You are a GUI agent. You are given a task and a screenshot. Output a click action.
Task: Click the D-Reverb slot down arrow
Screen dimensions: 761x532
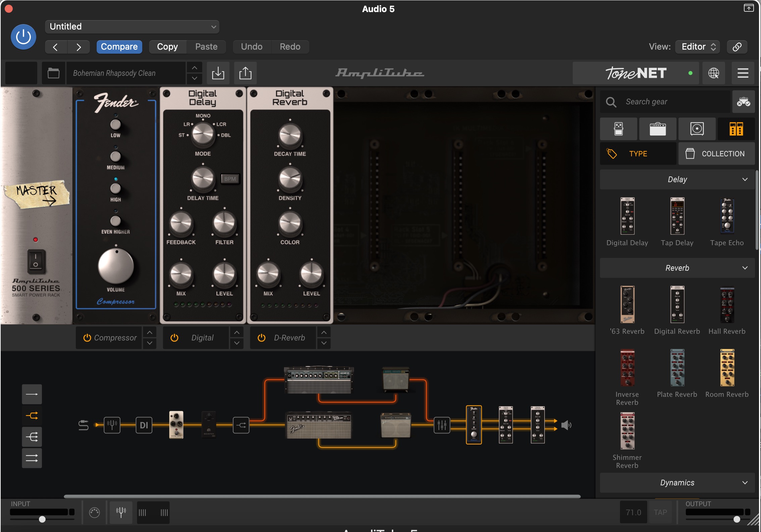coord(324,343)
